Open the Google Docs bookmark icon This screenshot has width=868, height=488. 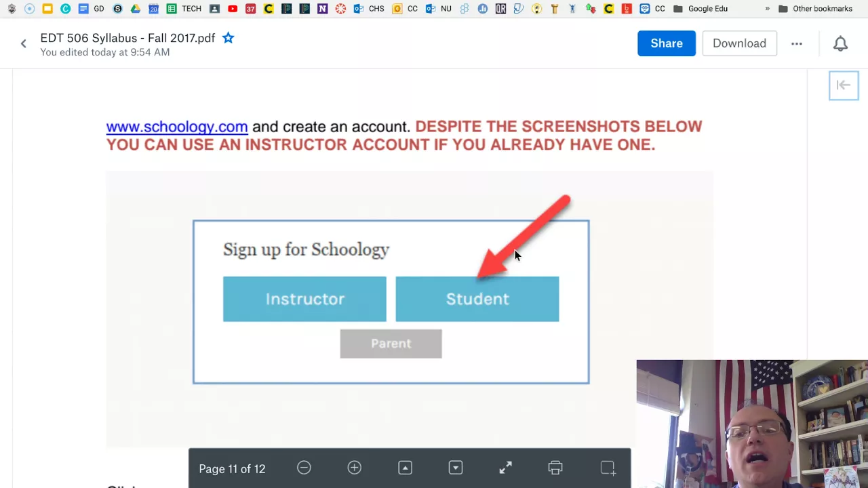83,9
